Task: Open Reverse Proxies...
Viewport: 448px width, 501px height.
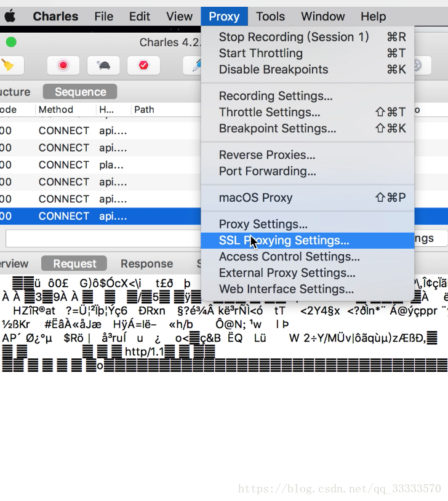Action: 308,155
